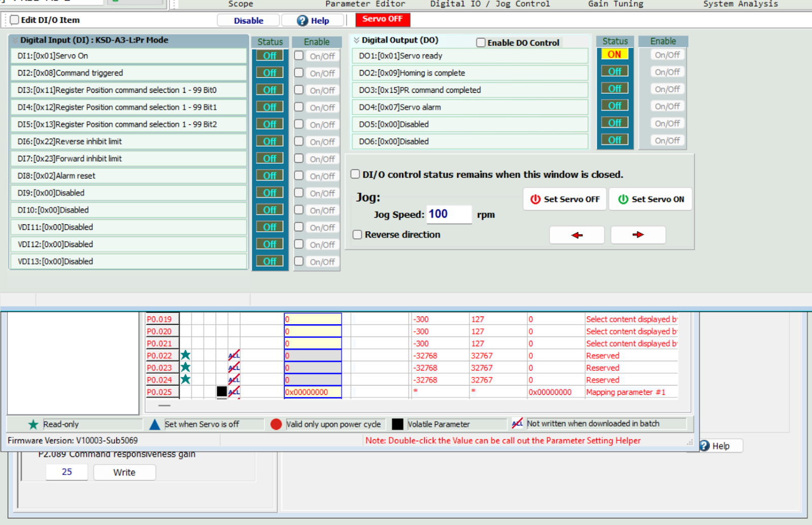Toggle On/Off button for DI3 Bit0 selection
The width and height of the screenshot is (812, 525).
[322, 90]
